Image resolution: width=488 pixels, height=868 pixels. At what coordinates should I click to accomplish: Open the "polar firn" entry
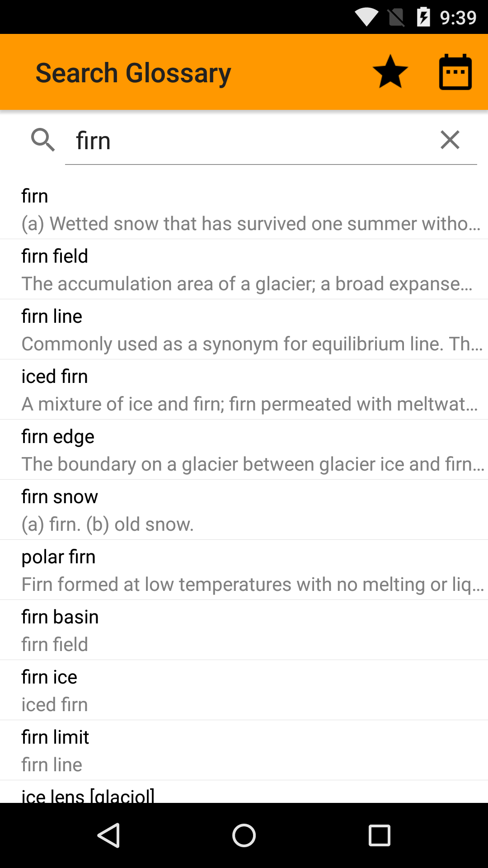click(244, 571)
